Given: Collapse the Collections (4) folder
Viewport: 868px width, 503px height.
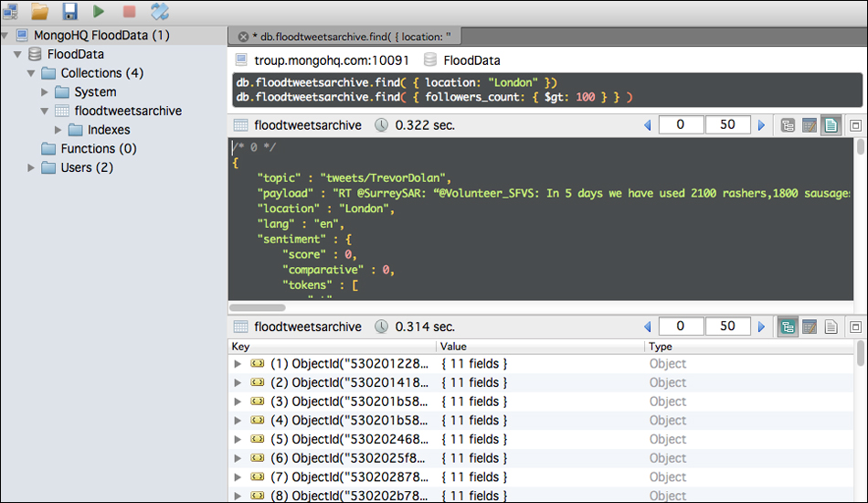Looking at the screenshot, I should click(x=32, y=73).
